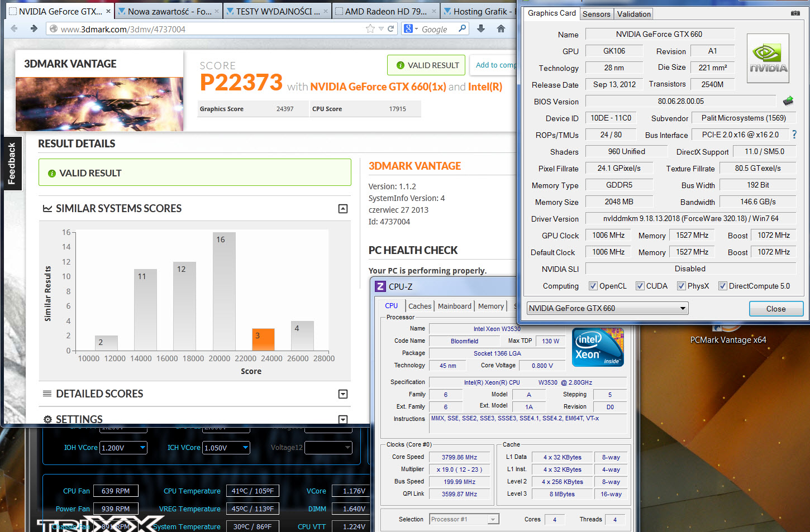Click the Google search engine icon
The width and height of the screenshot is (810, 532).
tap(408, 28)
